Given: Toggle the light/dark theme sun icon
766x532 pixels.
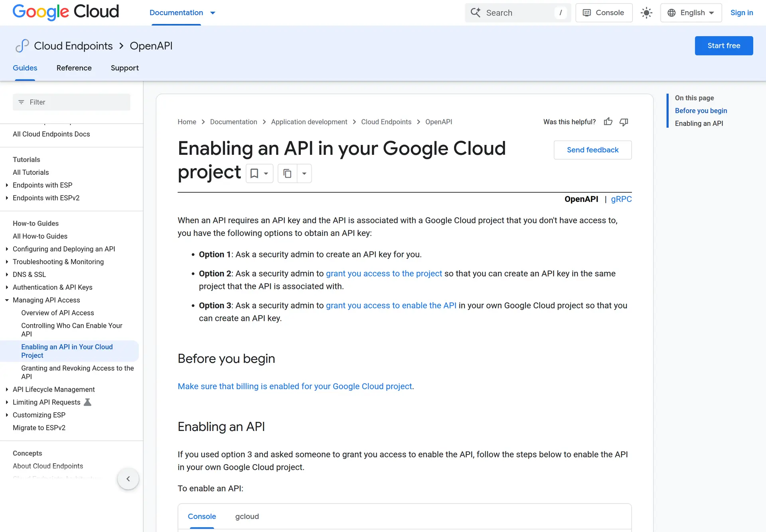Looking at the screenshot, I should point(646,13).
